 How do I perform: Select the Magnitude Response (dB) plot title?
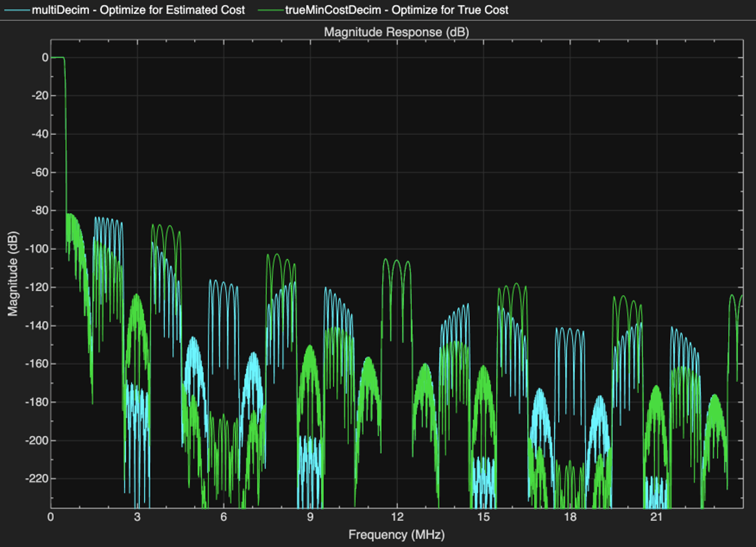coord(396,32)
